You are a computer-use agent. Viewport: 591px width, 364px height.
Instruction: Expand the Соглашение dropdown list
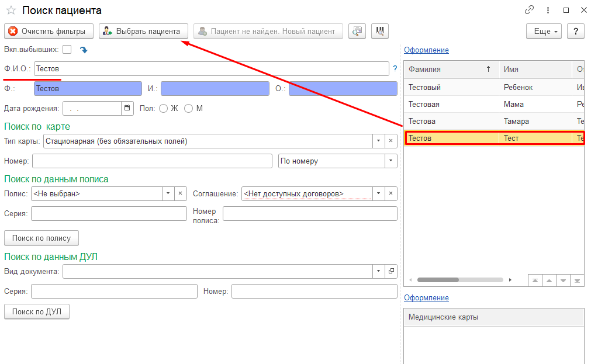[378, 193]
